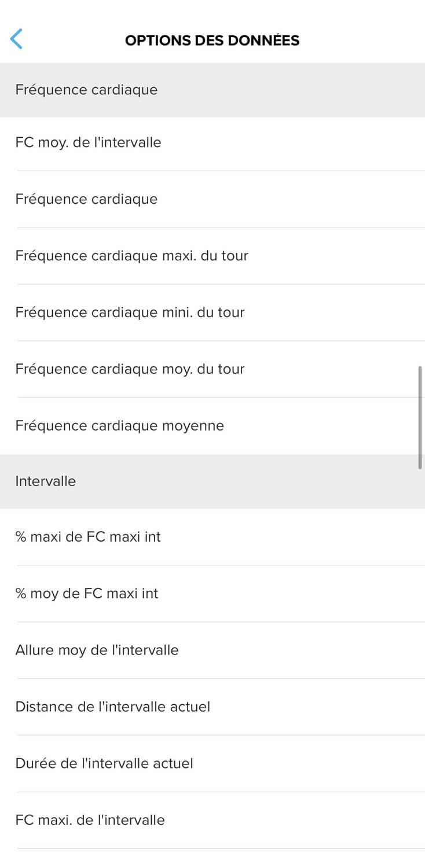The image size is (425, 868).
Task: Select "Allure moy de l'intervalle"
Action: point(97,650)
